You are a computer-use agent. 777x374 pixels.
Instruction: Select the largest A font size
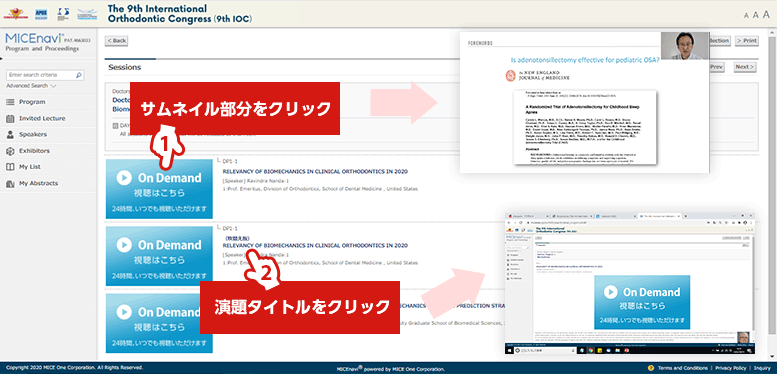click(x=767, y=14)
